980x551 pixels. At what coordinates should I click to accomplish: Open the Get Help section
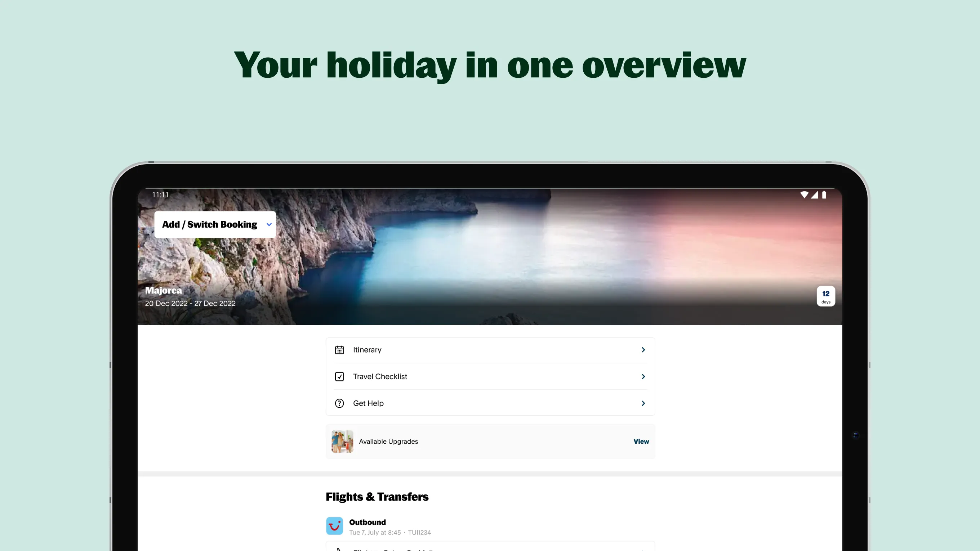[490, 402]
